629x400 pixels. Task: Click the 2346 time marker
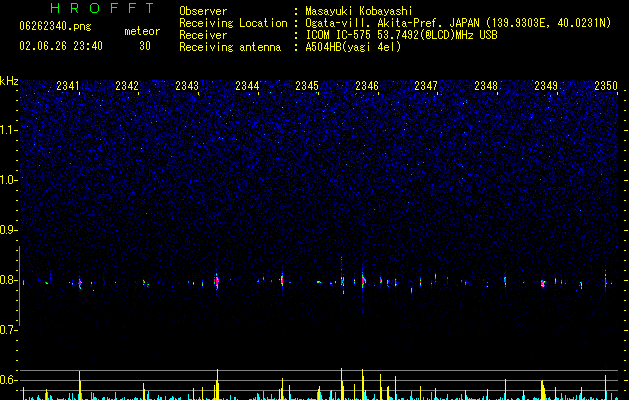[x=367, y=85]
